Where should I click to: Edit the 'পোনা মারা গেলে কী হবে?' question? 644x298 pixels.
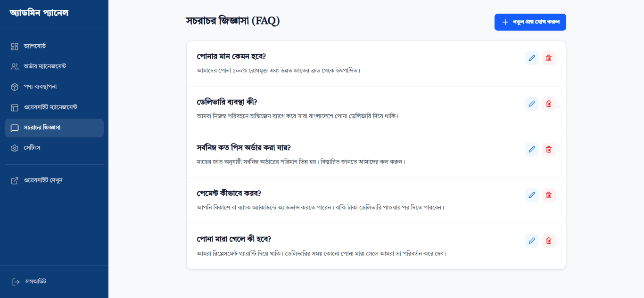pos(532,241)
